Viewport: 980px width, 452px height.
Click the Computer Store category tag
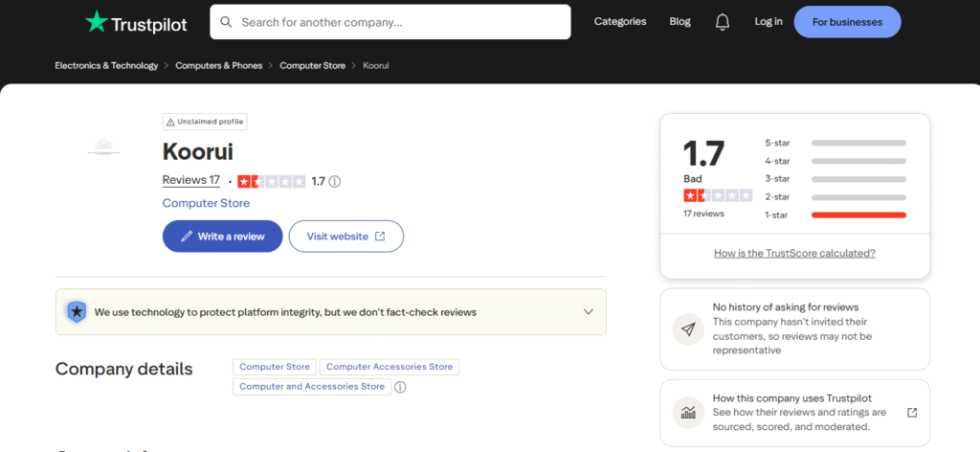click(275, 367)
